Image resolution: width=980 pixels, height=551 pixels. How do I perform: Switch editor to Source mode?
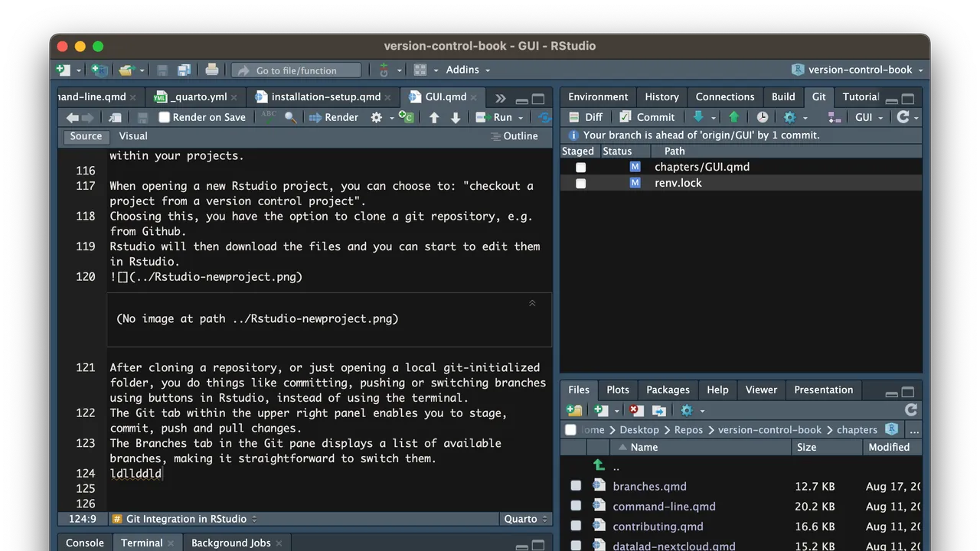click(x=86, y=136)
